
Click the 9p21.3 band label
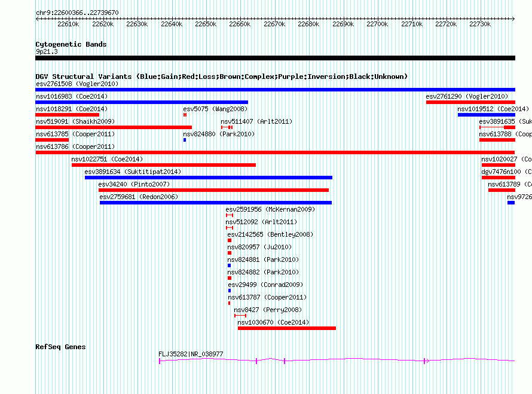pyautogui.click(x=47, y=51)
